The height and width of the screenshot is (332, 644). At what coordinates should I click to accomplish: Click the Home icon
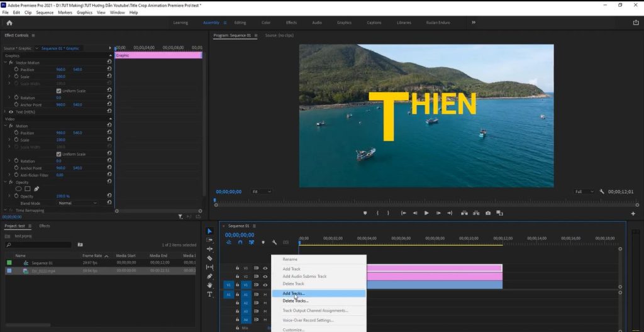tap(9, 23)
